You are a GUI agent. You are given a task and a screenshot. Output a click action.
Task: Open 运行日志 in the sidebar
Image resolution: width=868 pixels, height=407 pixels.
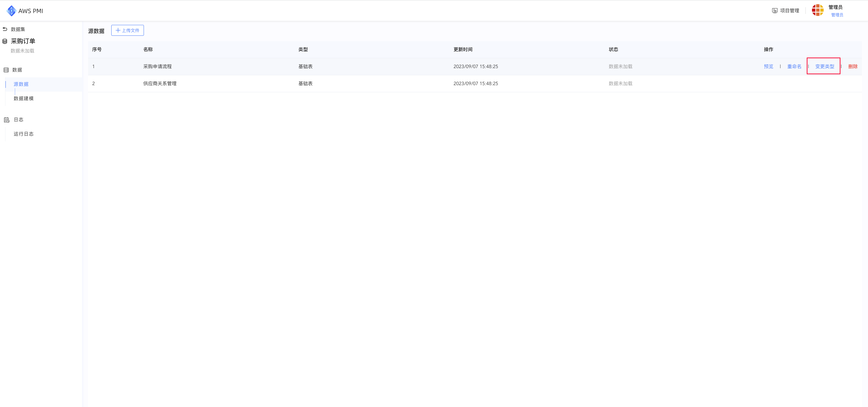23,134
